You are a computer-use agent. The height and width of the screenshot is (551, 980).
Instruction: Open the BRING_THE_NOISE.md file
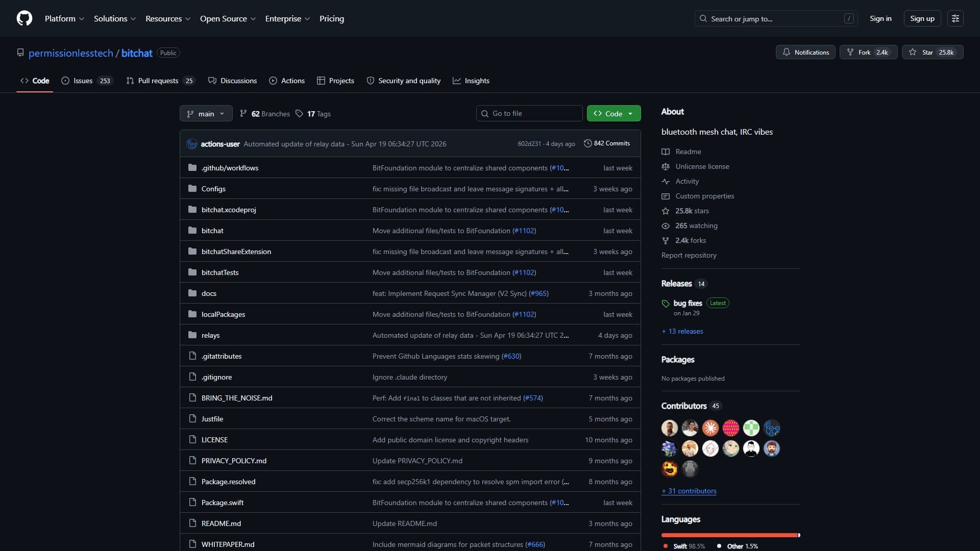click(237, 398)
